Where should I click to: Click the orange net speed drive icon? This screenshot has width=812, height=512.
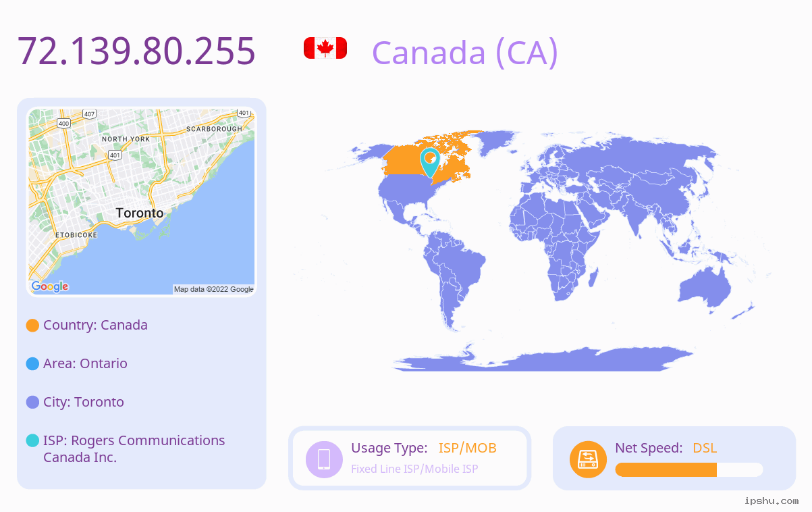[588, 459]
